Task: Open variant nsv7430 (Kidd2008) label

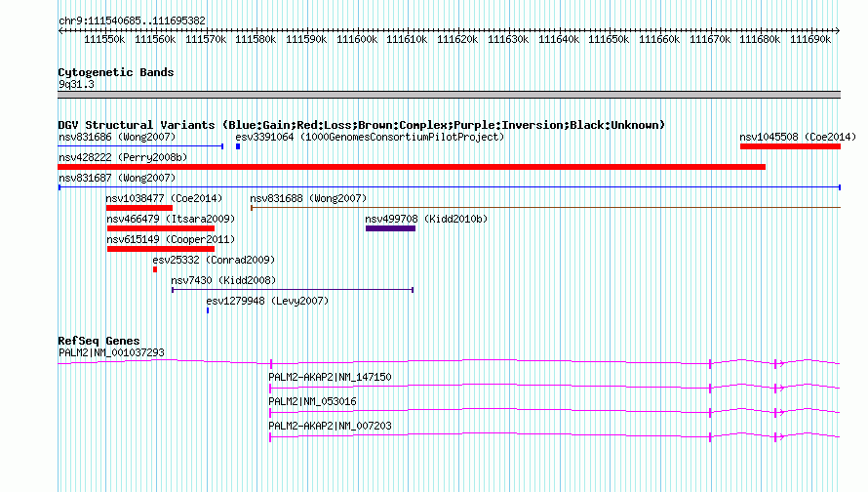Action: (x=223, y=280)
